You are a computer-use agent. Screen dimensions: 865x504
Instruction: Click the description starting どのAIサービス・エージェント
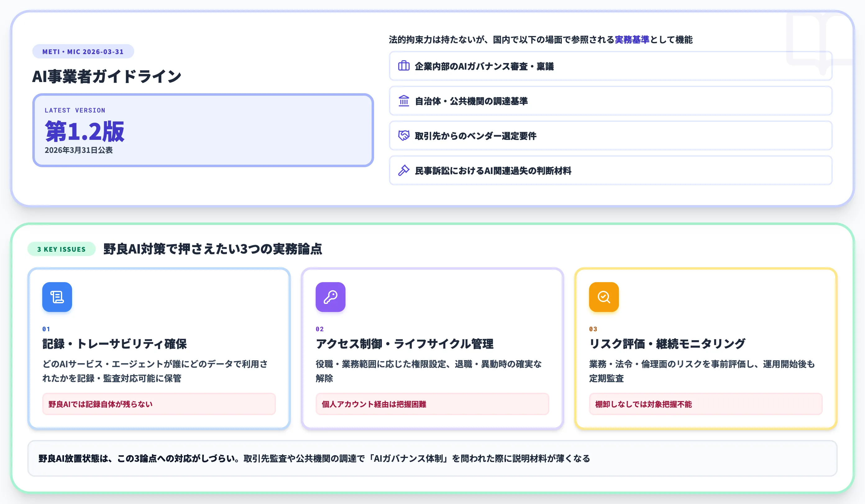[x=155, y=371]
